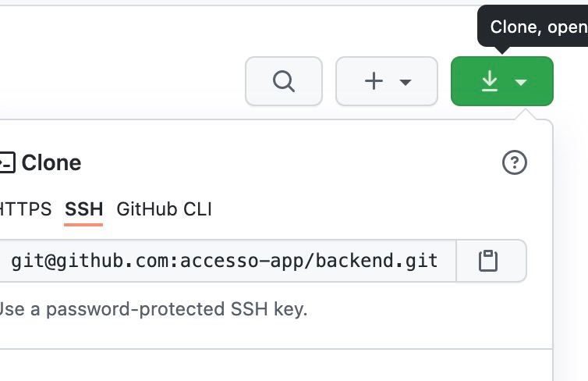Screen dimensions: 588x381
Task: Switch to the HTTPS tab
Action: click(x=25, y=209)
